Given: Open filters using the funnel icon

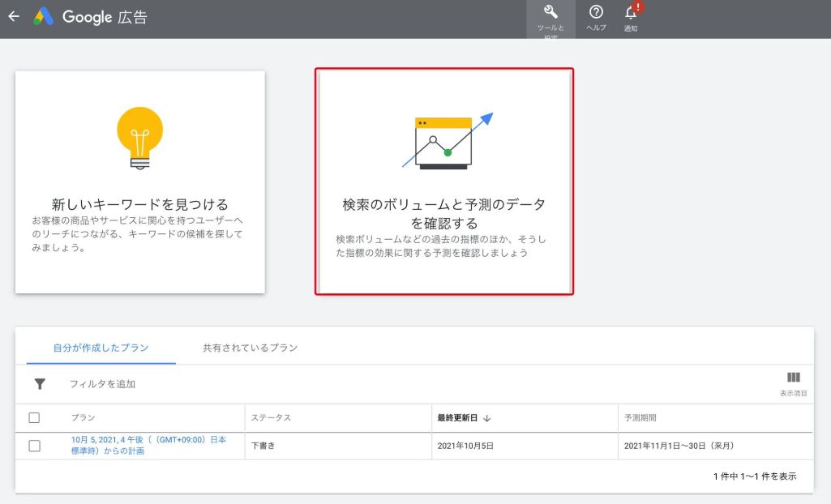Looking at the screenshot, I should [40, 384].
